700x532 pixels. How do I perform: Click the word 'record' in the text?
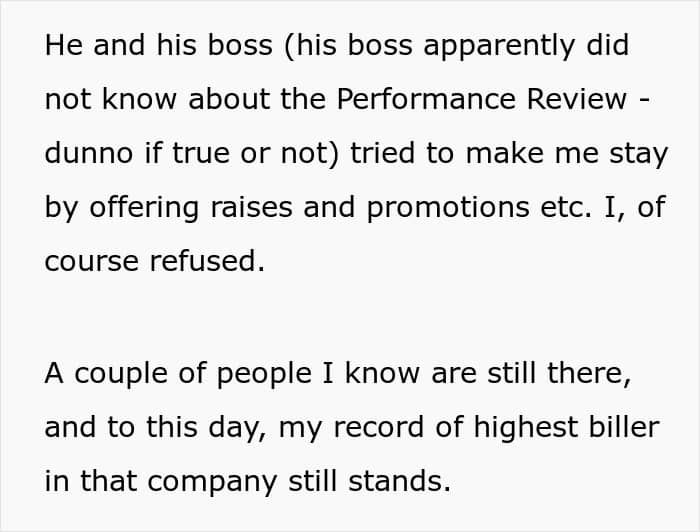pyautogui.click(x=379, y=427)
